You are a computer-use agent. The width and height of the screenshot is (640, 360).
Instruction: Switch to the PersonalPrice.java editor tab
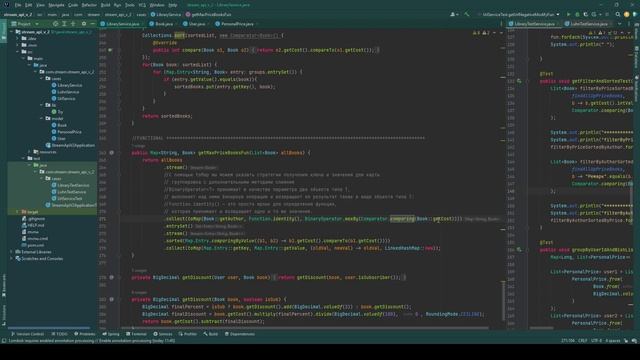[x=237, y=24]
